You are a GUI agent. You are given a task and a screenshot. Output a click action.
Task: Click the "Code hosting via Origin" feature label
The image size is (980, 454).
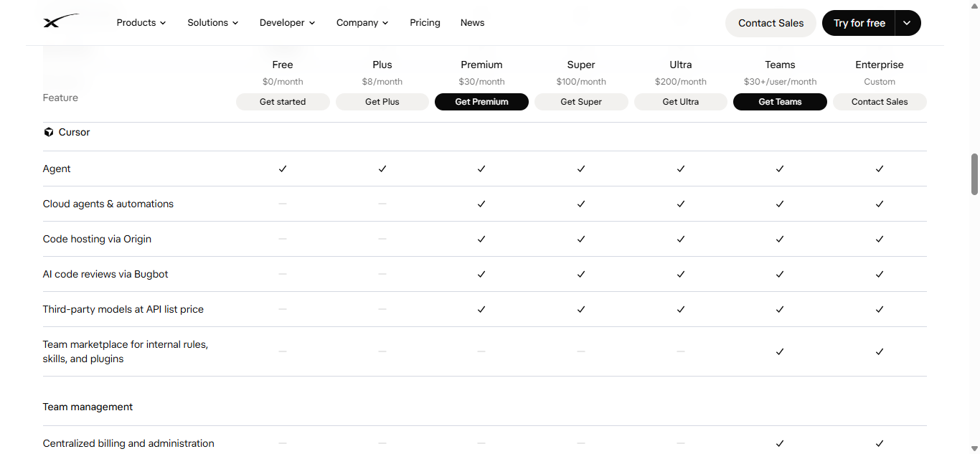click(x=97, y=239)
